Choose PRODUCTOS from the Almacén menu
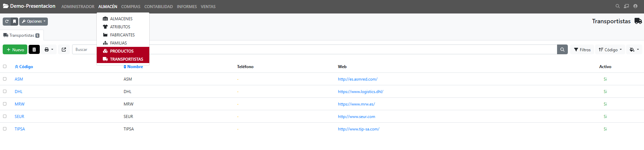 click(122, 51)
